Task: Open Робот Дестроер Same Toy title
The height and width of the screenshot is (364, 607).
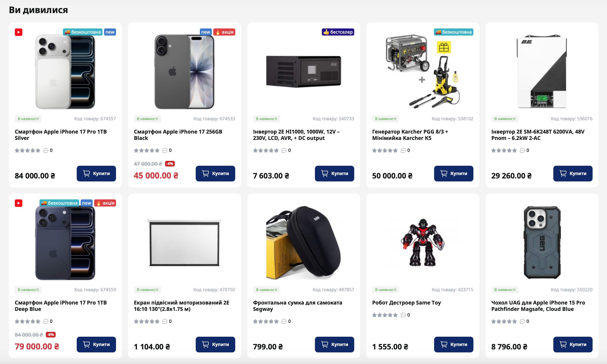Action: click(x=406, y=303)
